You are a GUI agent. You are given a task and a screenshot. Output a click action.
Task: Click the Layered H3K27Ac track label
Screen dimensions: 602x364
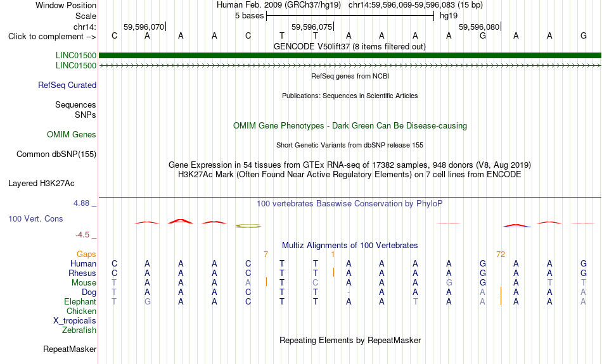[41, 184]
